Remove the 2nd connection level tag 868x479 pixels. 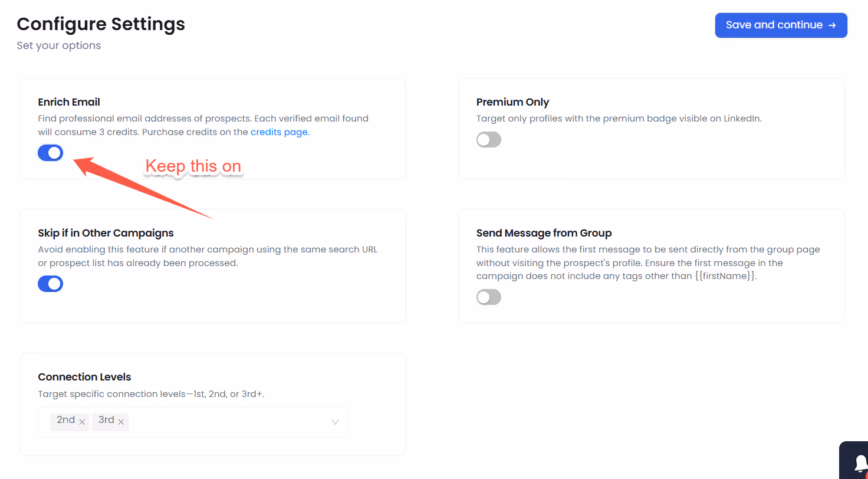81,421
